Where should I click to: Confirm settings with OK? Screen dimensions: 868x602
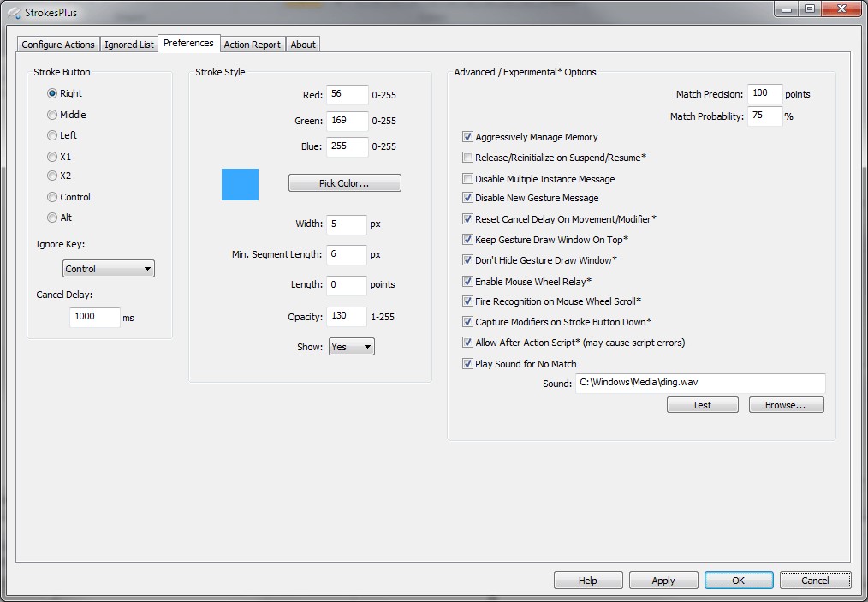(739, 581)
